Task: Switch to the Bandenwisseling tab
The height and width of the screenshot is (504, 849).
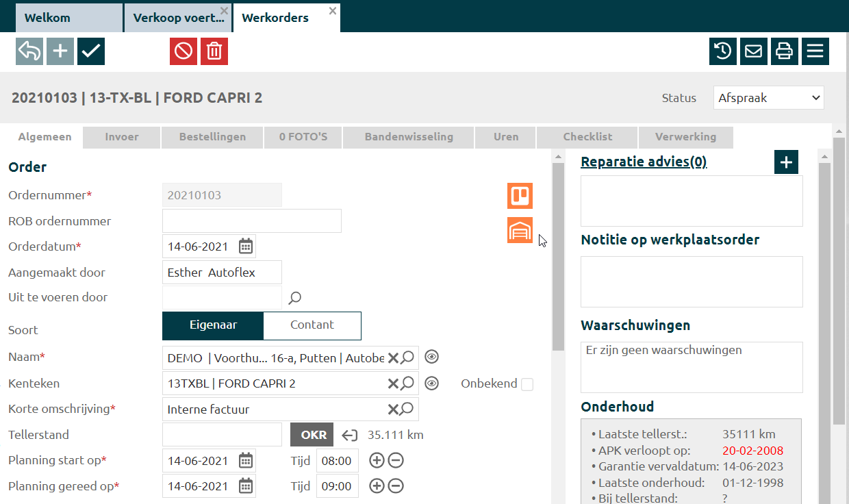Action: click(409, 137)
